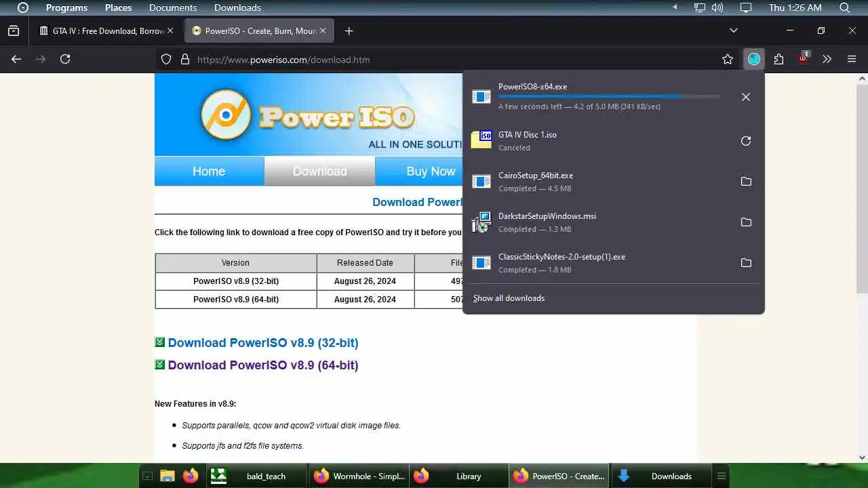Select the PowerISO - Create, Burn tab

point(254,30)
